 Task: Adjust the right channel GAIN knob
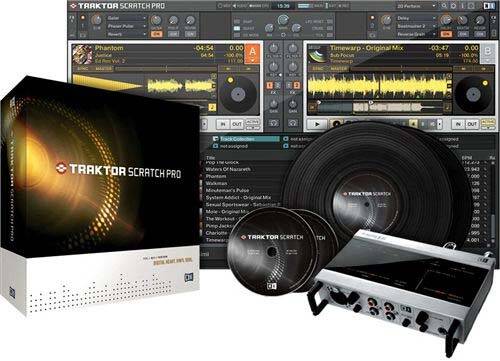point(293,104)
